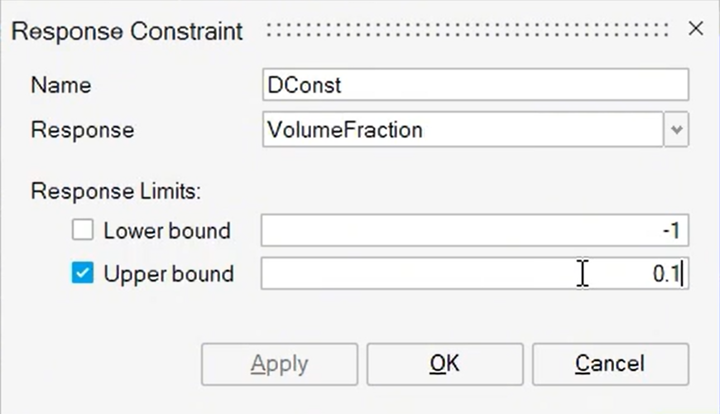
Task: Click the Name field containing DConst
Action: tap(475, 85)
